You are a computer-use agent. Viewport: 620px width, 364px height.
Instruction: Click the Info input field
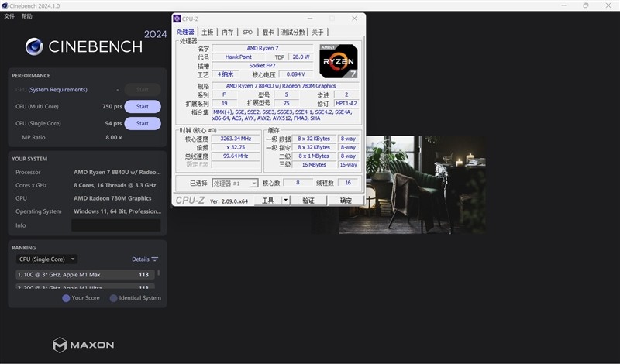click(x=115, y=225)
